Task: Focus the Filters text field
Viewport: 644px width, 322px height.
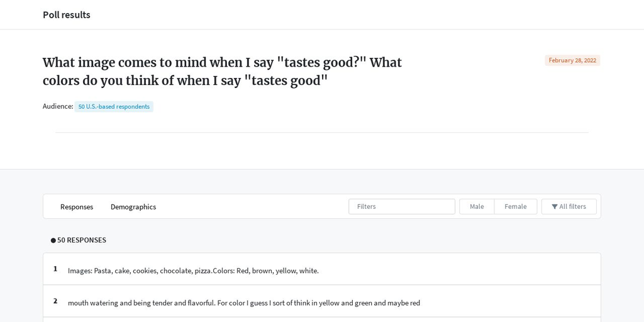Action: (x=402, y=206)
